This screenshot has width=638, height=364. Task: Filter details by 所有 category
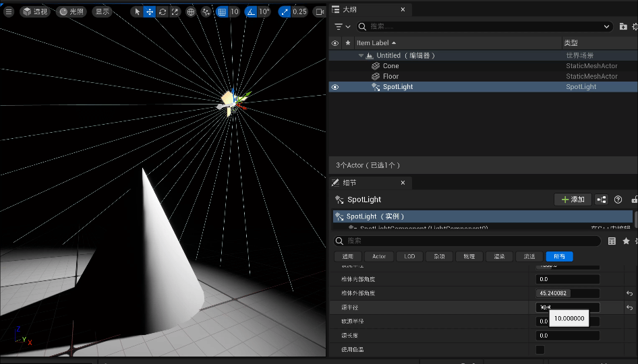[x=560, y=257]
